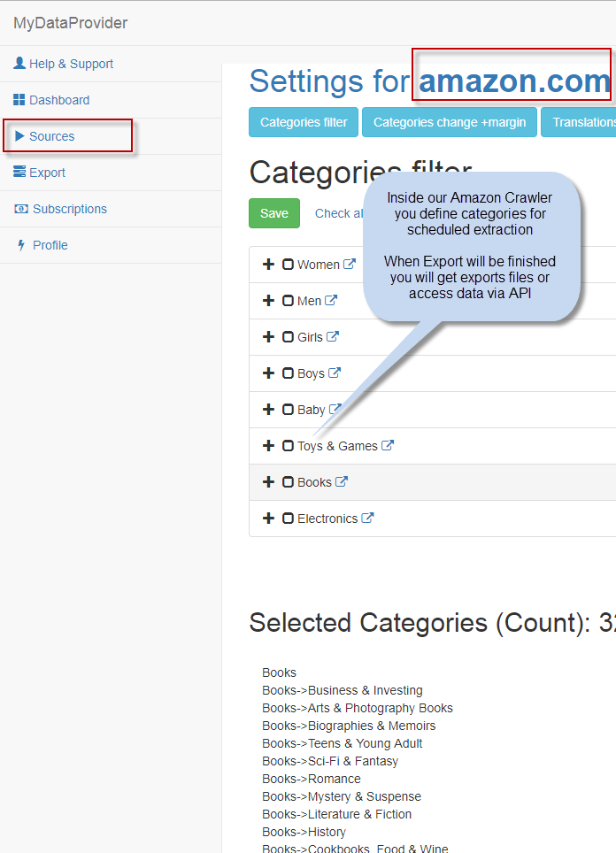Click 'Books->Sci-Fi & Fantasy' entry
Image resolution: width=616 pixels, height=853 pixels.
330,761
